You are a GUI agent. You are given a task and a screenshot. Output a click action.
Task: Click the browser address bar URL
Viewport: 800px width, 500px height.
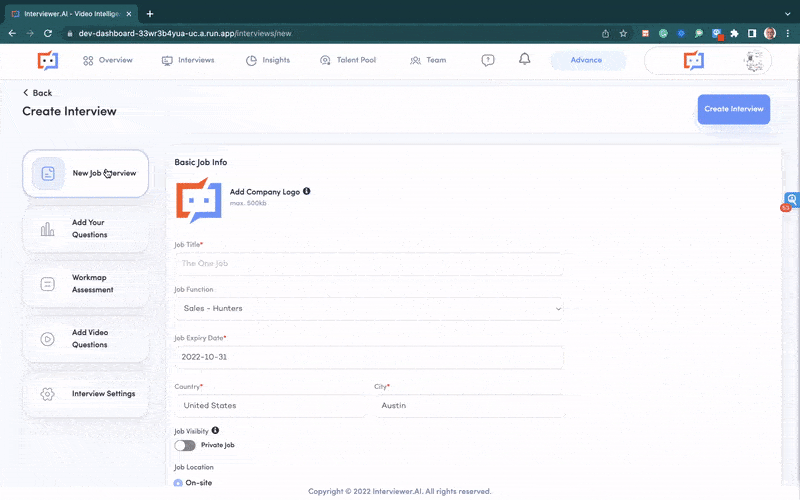185,34
